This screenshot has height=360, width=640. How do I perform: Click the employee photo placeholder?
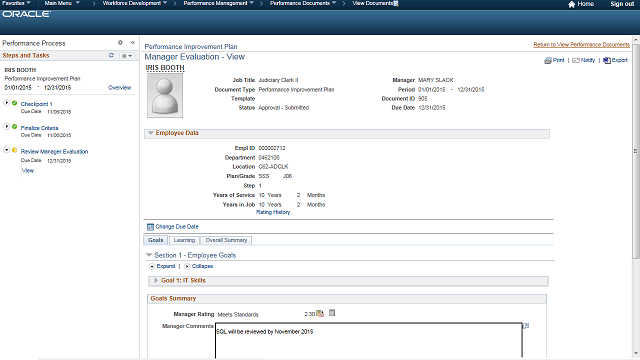coord(165,96)
